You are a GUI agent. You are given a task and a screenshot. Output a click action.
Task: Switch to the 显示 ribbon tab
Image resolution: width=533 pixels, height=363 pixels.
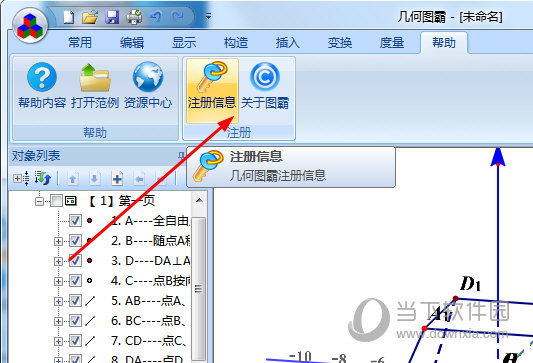[x=184, y=43]
